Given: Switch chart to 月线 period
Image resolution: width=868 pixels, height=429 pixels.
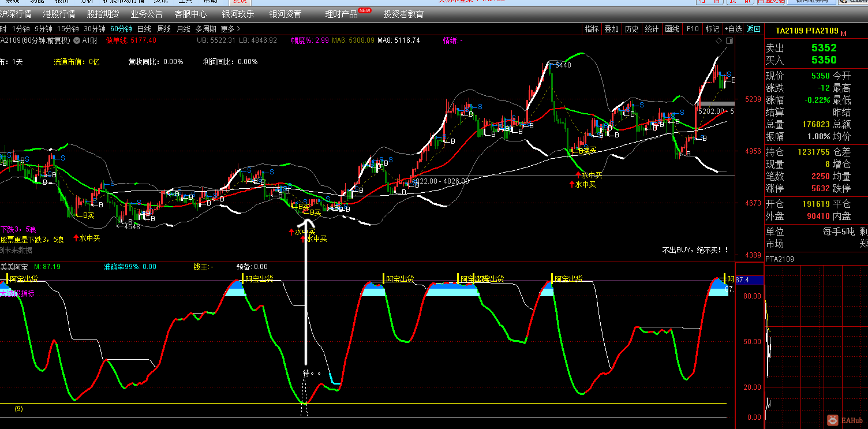Looking at the screenshot, I should (x=184, y=29).
